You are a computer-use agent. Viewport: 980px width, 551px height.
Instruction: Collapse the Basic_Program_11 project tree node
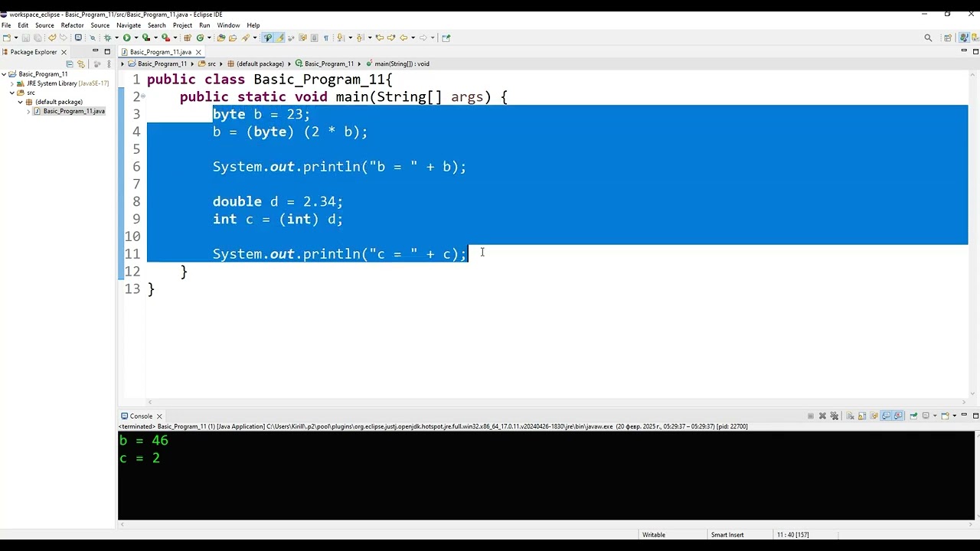pyautogui.click(x=4, y=74)
